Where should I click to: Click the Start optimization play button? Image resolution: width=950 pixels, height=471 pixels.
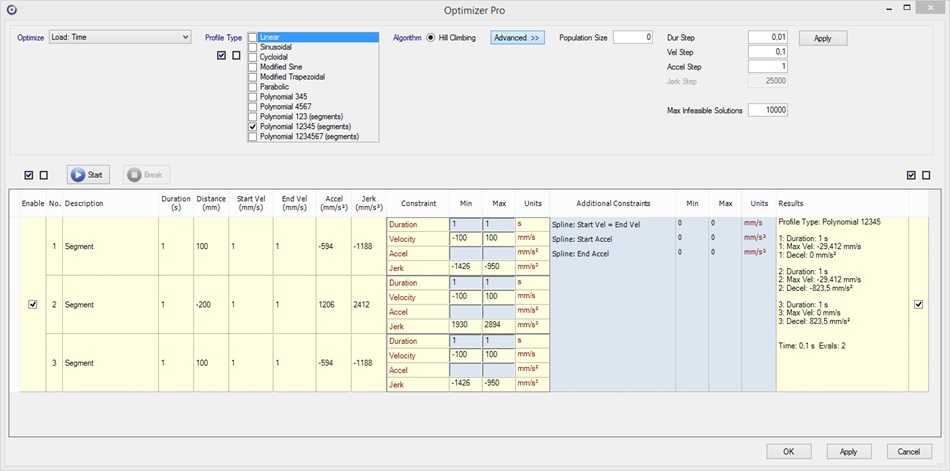(88, 174)
